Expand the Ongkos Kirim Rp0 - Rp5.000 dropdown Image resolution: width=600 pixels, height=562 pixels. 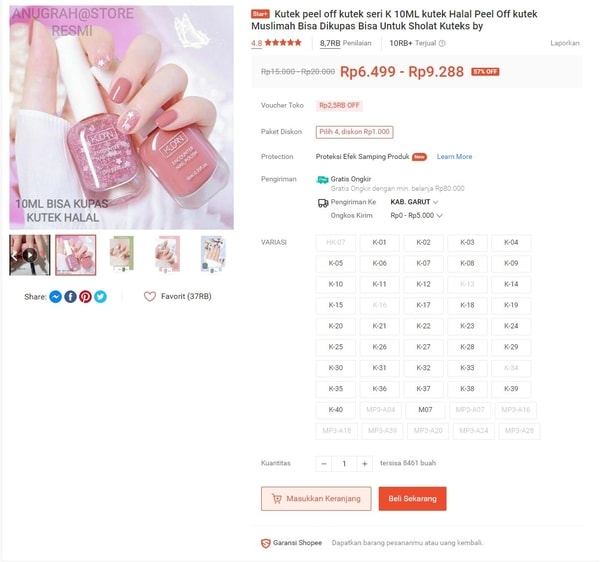point(416,215)
